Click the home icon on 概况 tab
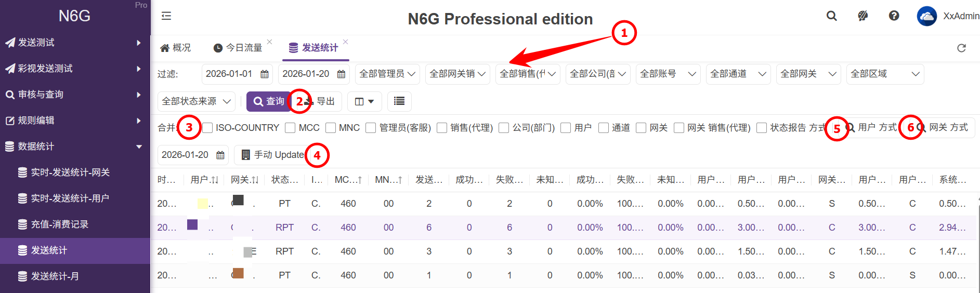 click(x=165, y=48)
